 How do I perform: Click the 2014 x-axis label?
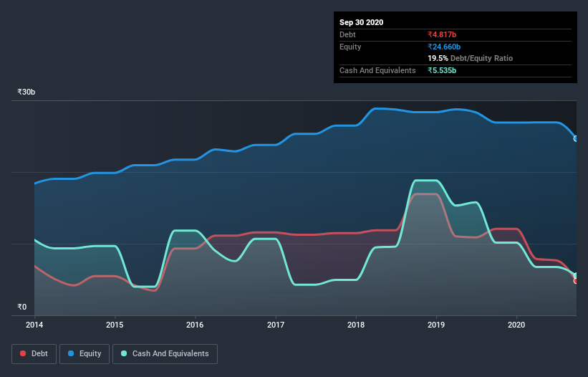click(34, 325)
